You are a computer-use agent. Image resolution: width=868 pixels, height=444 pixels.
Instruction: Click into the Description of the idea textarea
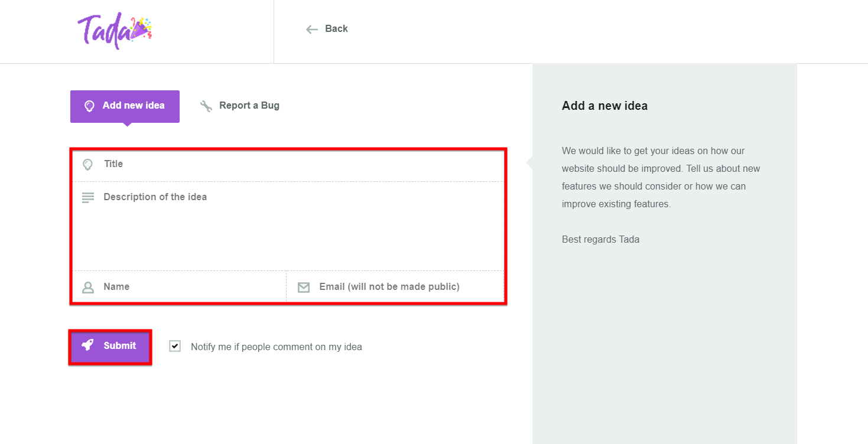click(288, 226)
